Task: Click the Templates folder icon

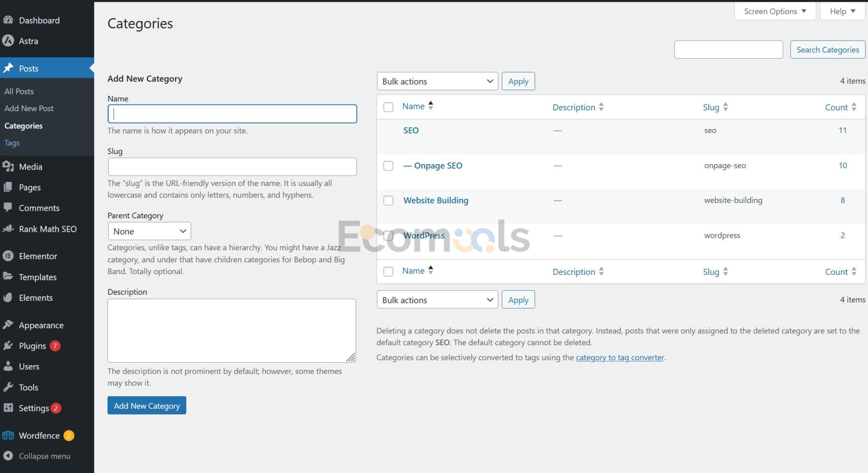Action: 8,276
